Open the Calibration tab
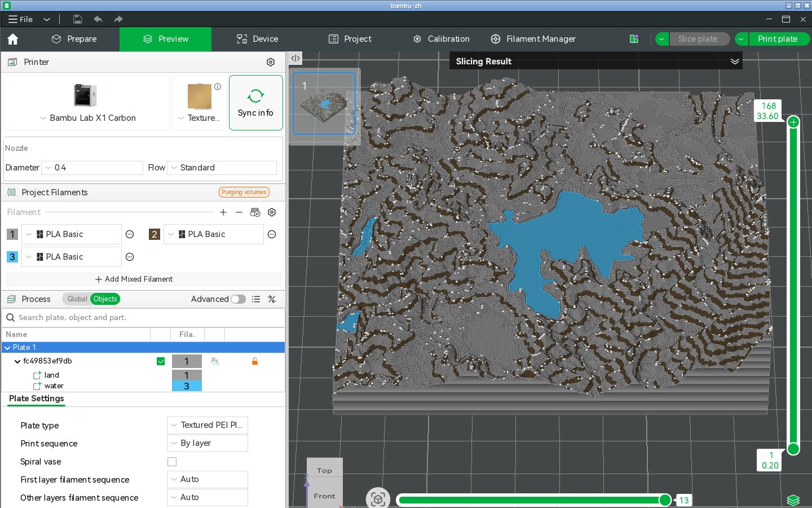The height and width of the screenshot is (508, 812). click(442, 39)
